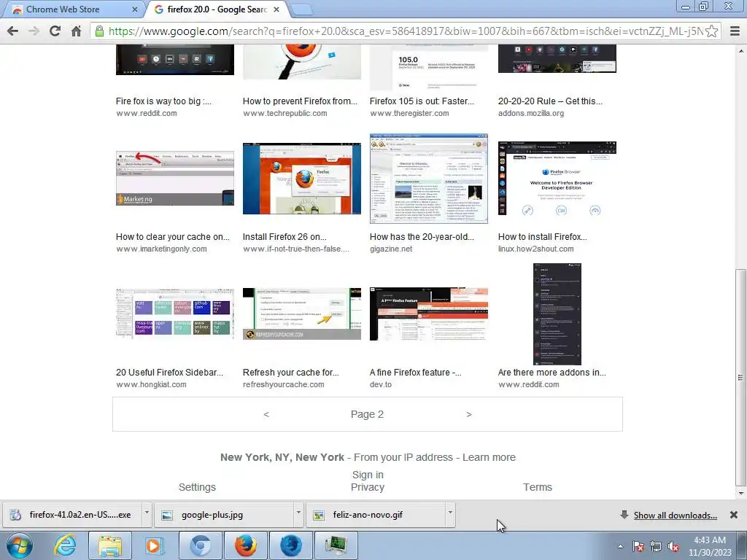Launch Internet Explorer from taskbar

coord(65,545)
